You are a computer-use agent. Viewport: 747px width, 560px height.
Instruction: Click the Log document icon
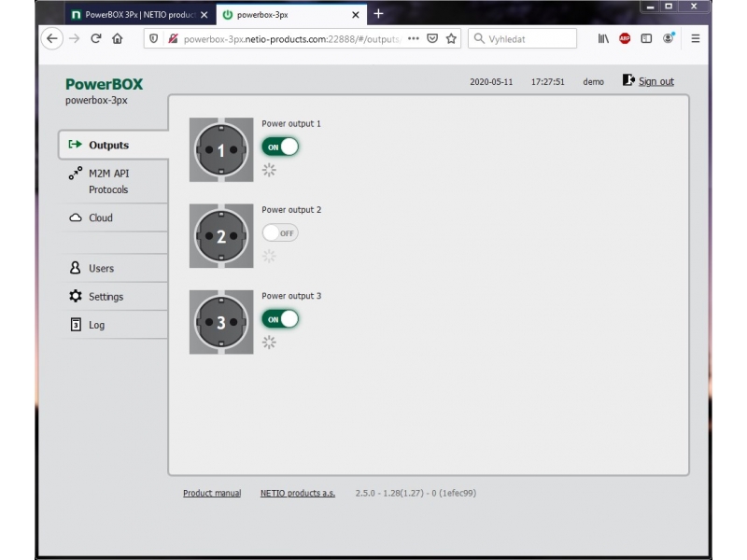click(76, 324)
